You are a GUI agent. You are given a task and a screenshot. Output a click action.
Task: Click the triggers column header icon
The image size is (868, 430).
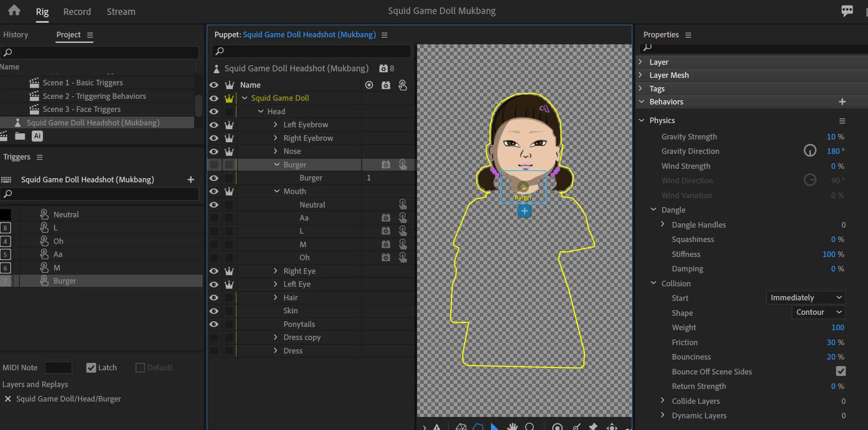(x=402, y=85)
